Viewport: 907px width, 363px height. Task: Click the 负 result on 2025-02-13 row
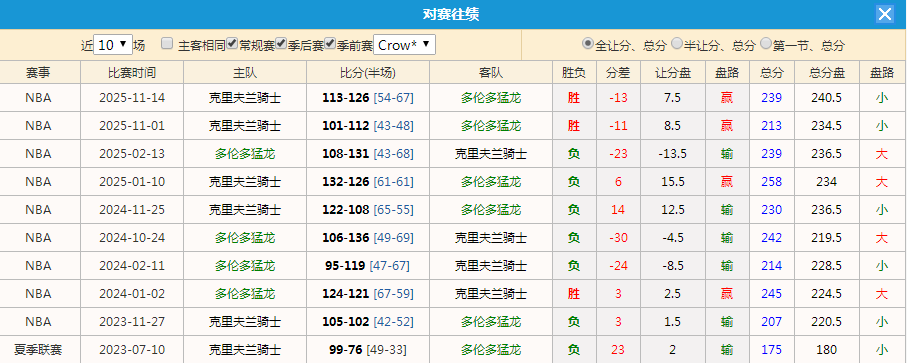click(x=574, y=154)
